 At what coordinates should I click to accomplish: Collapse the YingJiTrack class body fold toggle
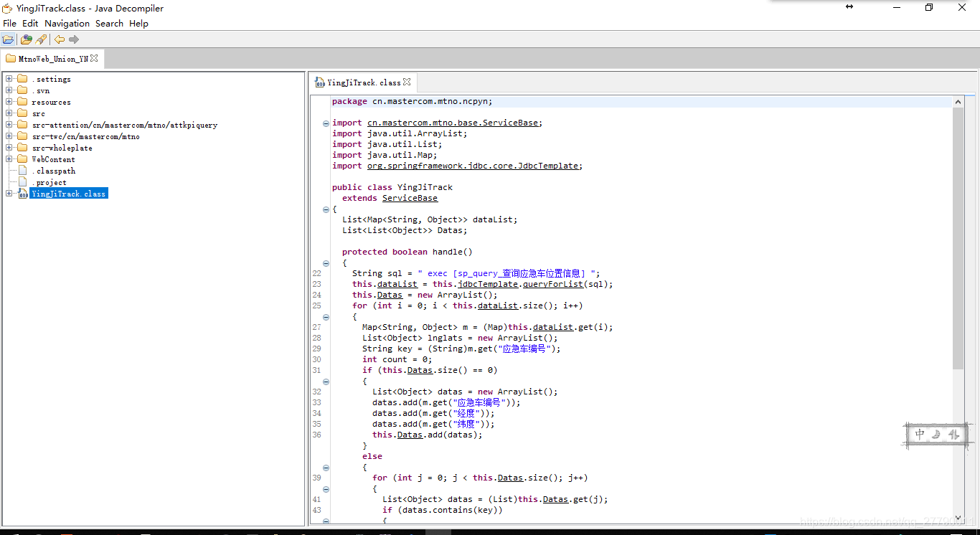coord(326,209)
